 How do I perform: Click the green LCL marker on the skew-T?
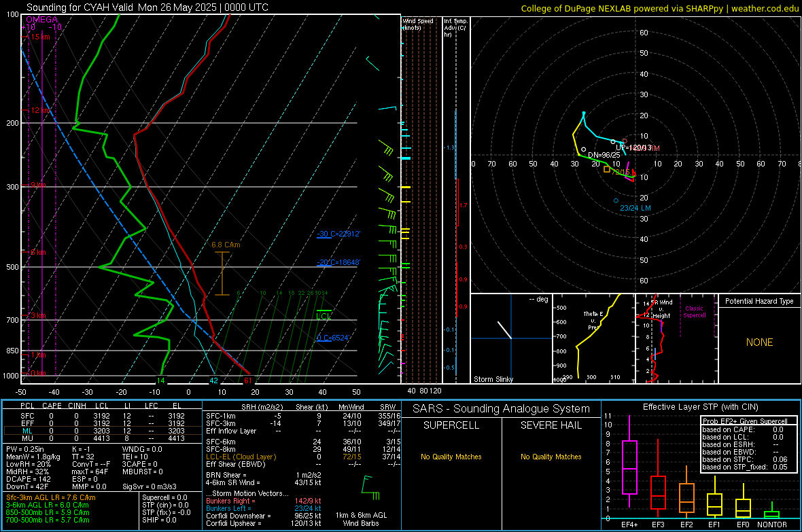tap(324, 316)
